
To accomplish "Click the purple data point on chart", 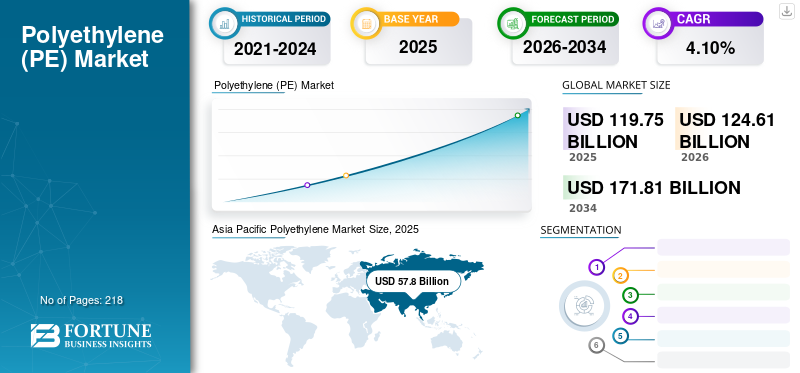I will [x=307, y=185].
